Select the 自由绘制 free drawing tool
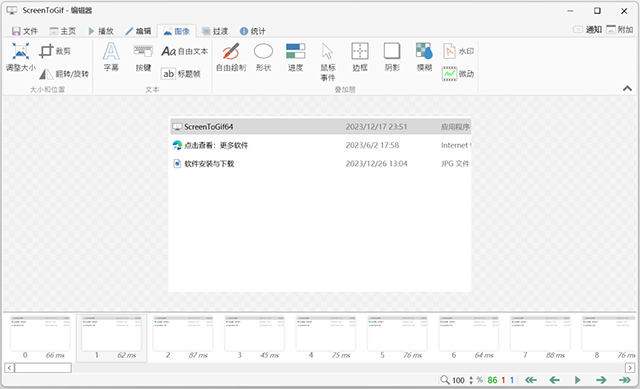 click(231, 57)
